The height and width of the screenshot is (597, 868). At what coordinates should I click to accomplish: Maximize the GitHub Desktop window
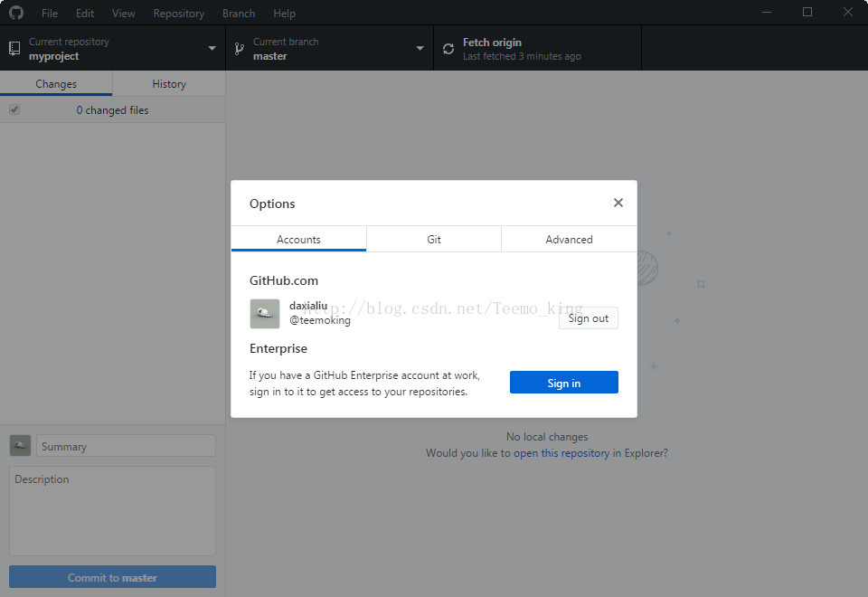tap(807, 12)
